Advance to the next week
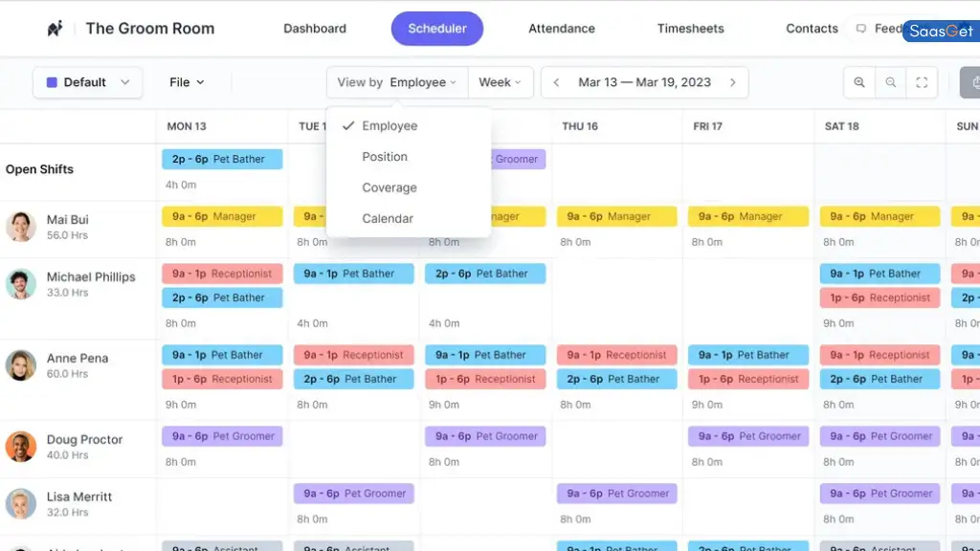This screenshot has width=980, height=551. pyautogui.click(x=733, y=82)
